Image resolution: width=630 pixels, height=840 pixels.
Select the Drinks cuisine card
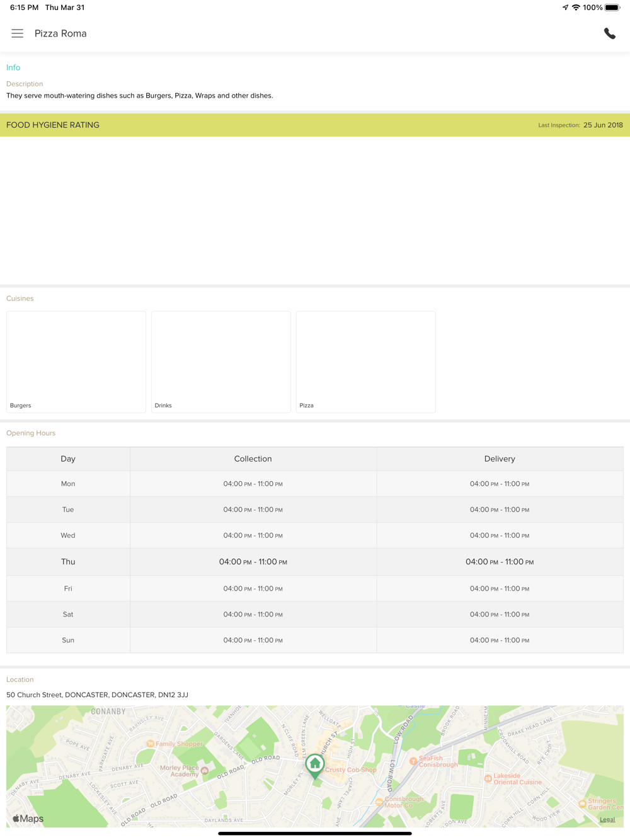coord(221,362)
